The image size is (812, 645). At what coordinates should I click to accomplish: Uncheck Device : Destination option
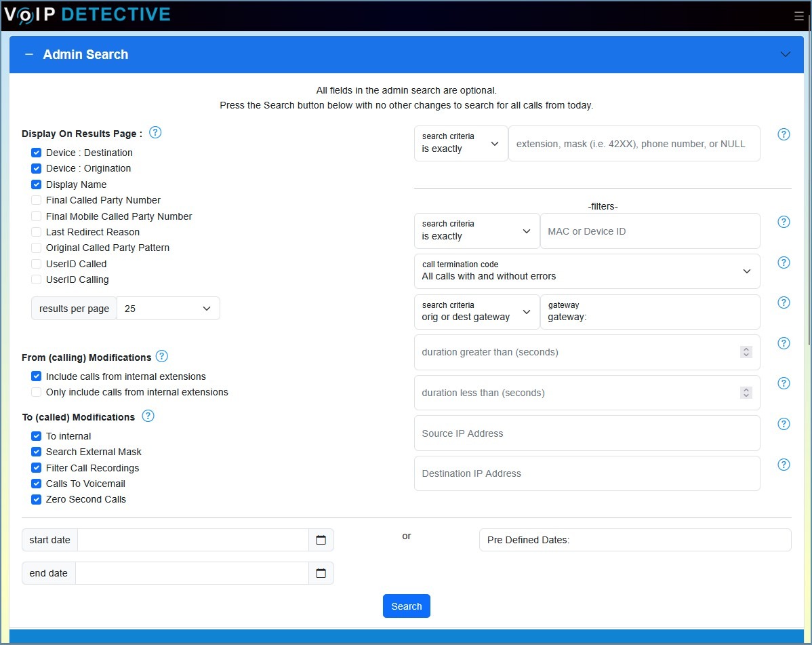(35, 153)
